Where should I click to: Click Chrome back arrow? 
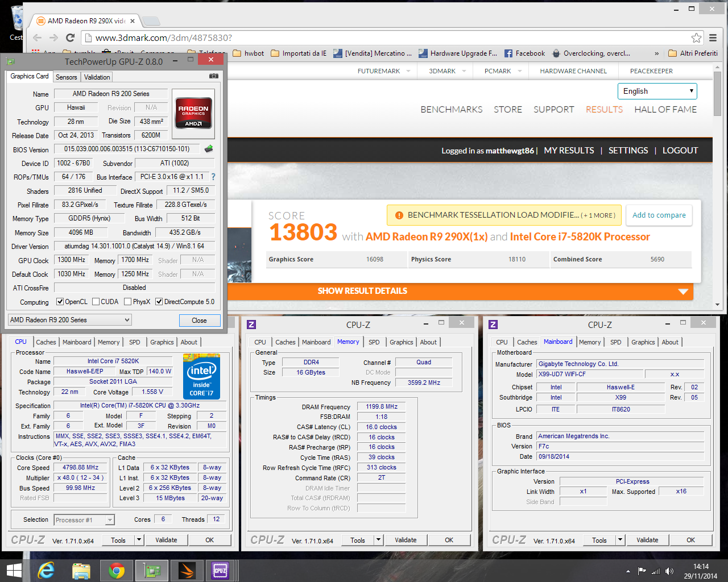pyautogui.click(x=38, y=38)
